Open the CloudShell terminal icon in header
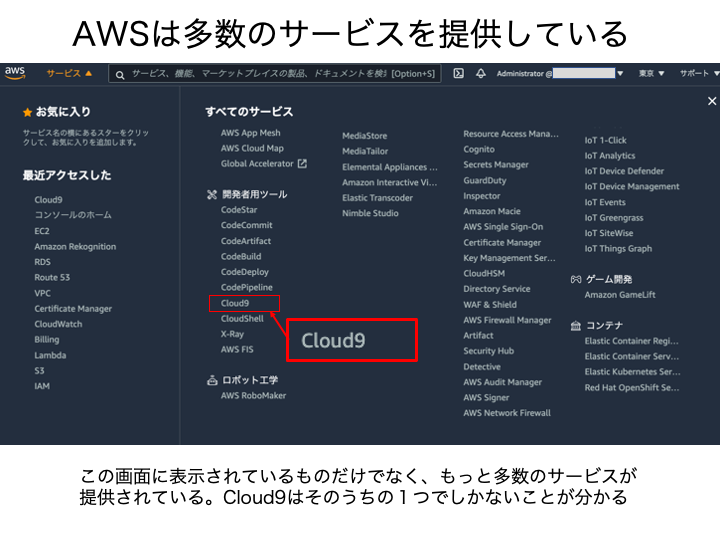 pos(458,73)
